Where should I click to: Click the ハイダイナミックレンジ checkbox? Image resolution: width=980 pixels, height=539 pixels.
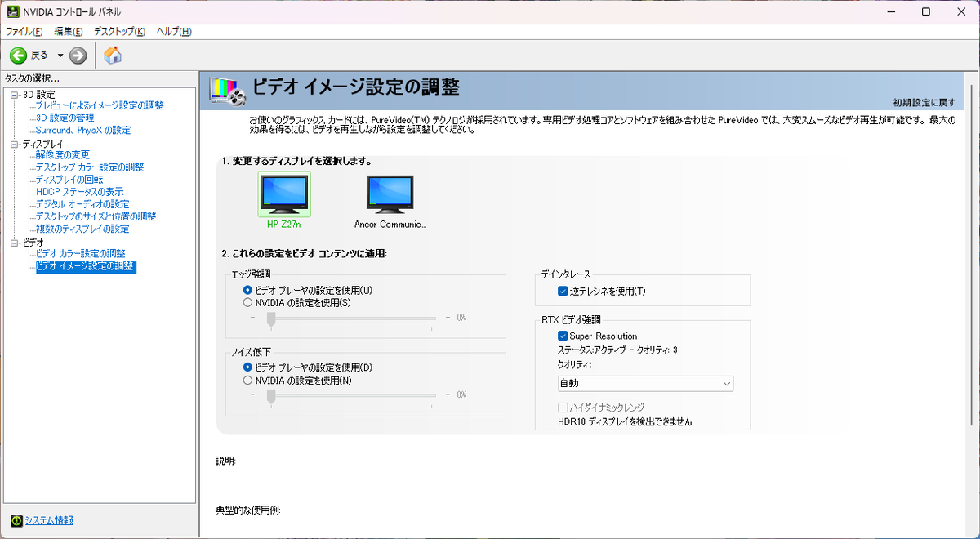click(x=563, y=407)
